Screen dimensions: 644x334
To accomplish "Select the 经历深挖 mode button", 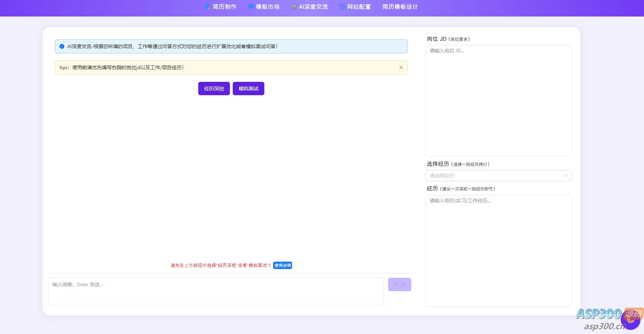I will [214, 89].
